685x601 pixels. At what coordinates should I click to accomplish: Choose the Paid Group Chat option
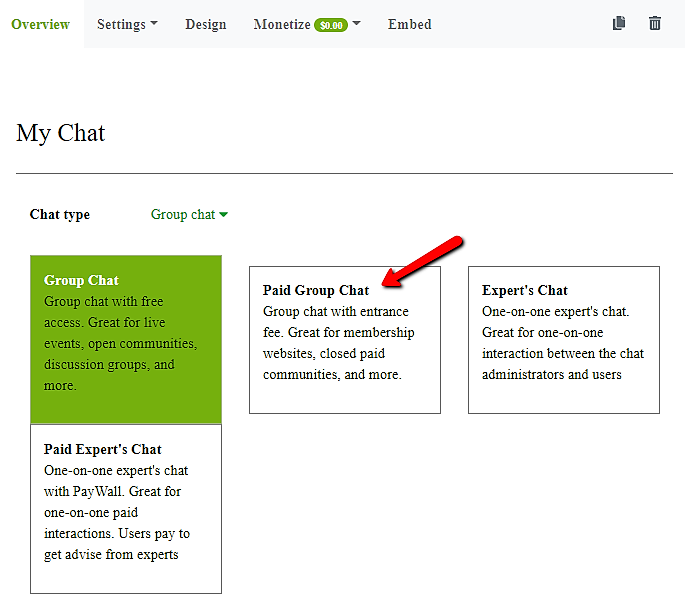(344, 340)
